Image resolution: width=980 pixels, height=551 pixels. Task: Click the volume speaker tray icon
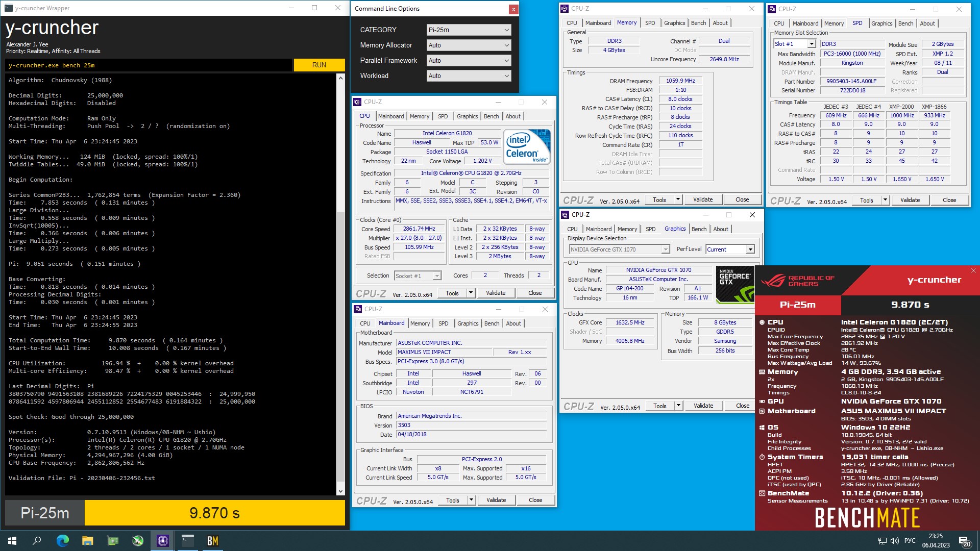[894, 541]
